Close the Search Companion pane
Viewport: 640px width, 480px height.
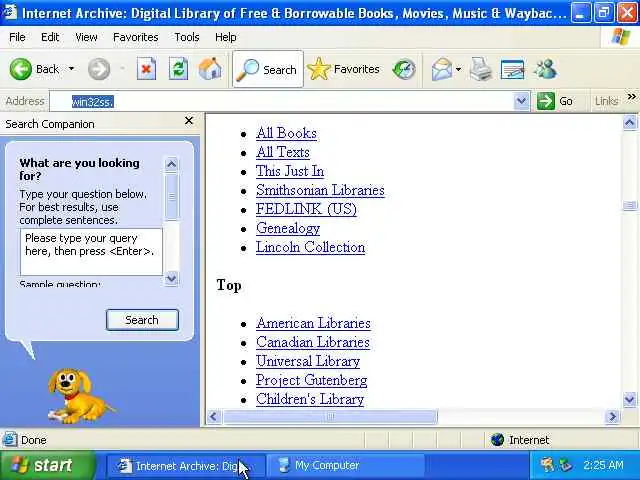(189, 120)
